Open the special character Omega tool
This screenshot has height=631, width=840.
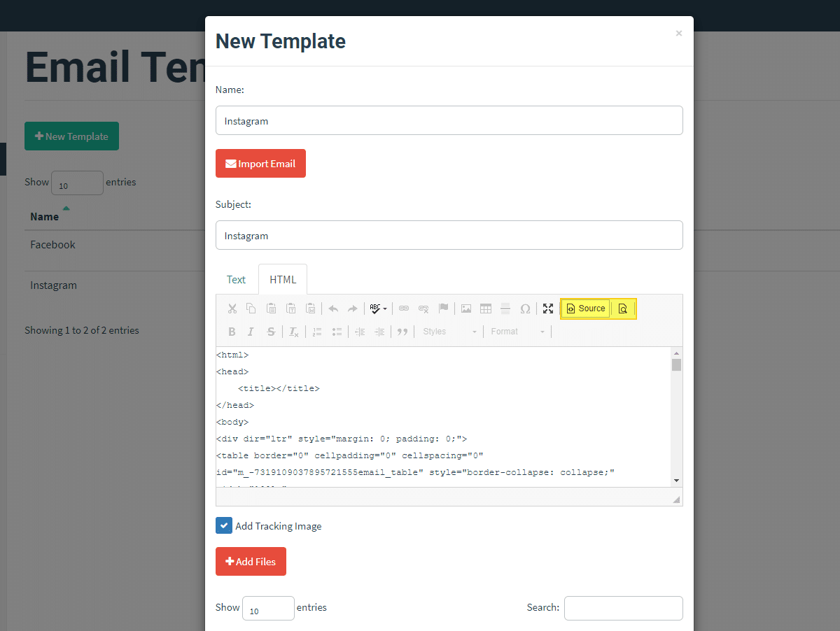coord(525,309)
